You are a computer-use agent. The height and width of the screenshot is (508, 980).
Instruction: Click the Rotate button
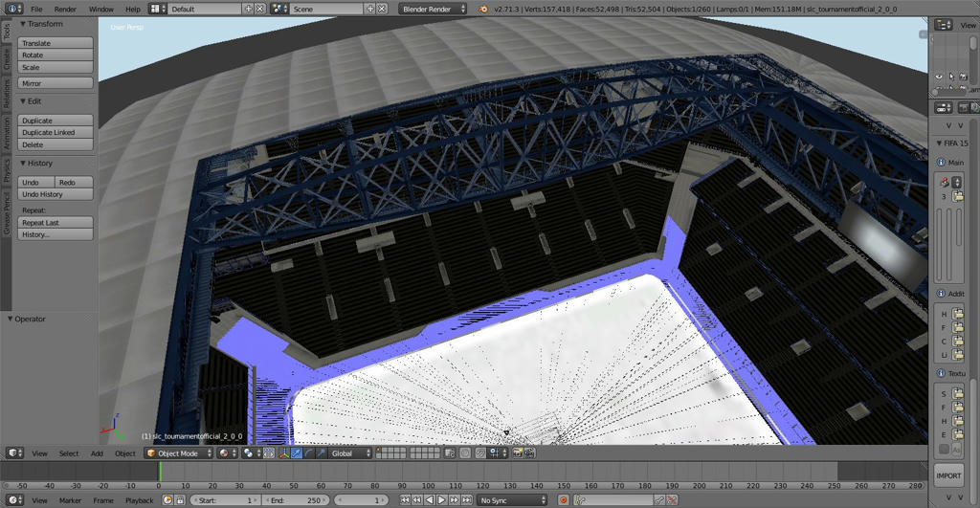(56, 55)
